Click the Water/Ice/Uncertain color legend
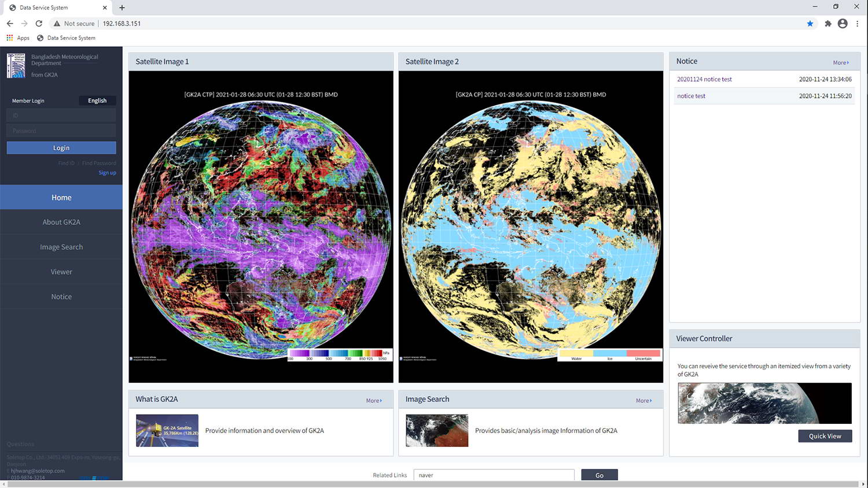This screenshot has width=868, height=488. point(610,355)
